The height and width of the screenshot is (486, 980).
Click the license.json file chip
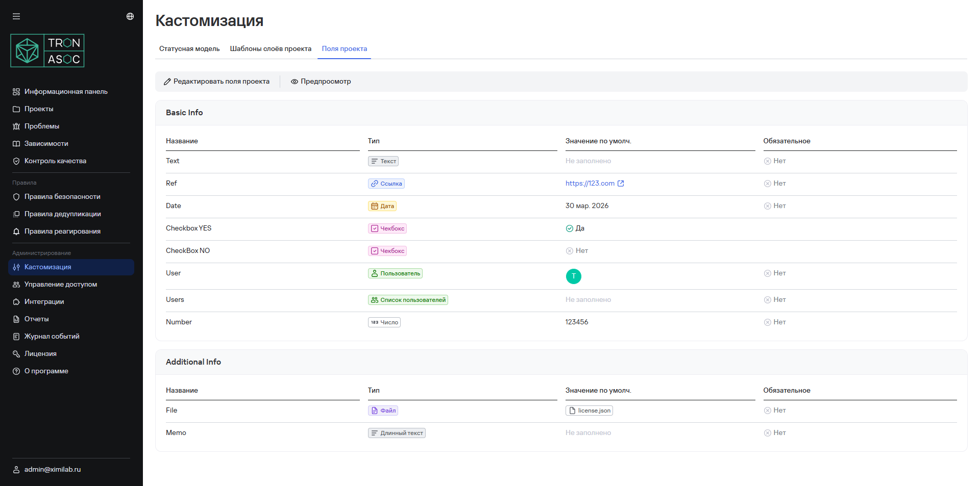[589, 411]
